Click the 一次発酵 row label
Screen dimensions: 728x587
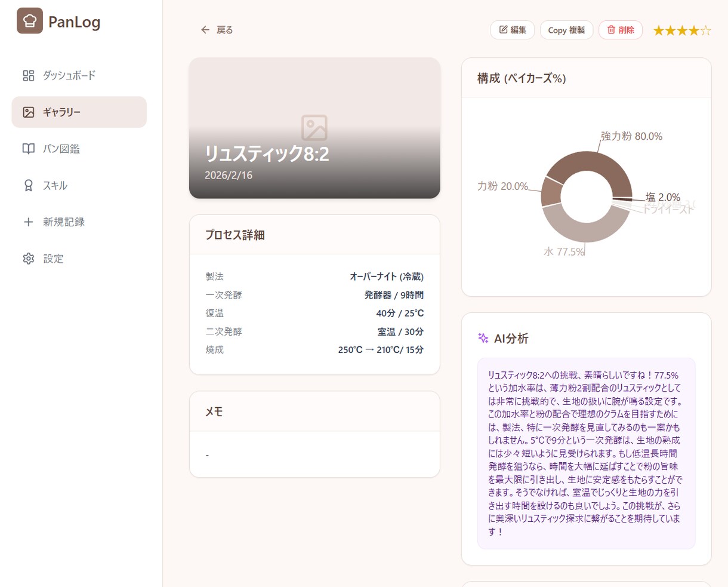pyautogui.click(x=224, y=295)
